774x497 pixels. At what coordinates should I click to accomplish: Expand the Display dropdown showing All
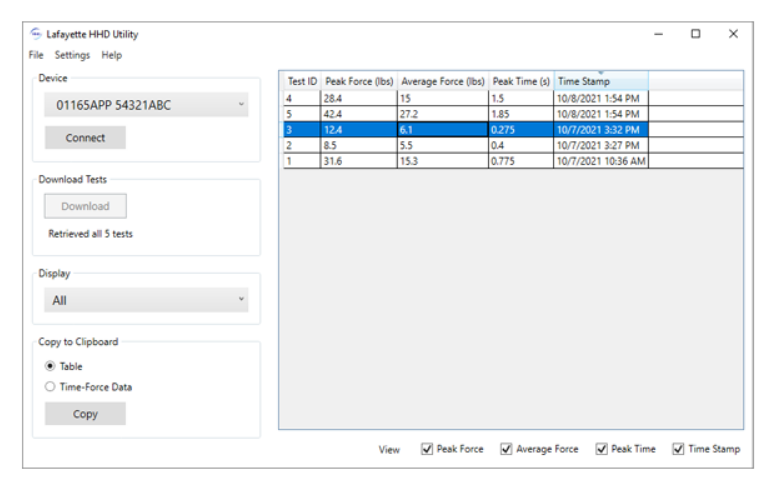pyautogui.click(x=146, y=300)
